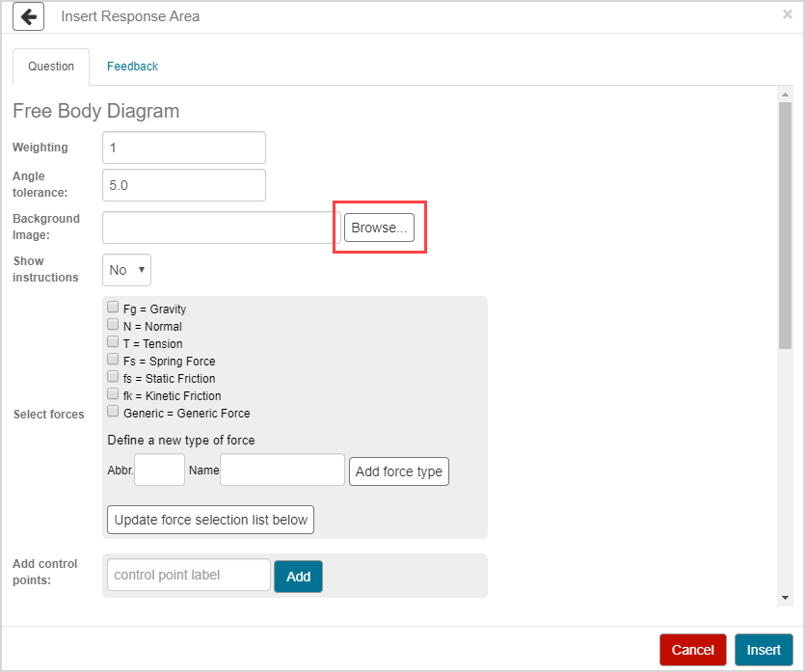Enable the Fg = Gravity checkbox

[x=113, y=308]
